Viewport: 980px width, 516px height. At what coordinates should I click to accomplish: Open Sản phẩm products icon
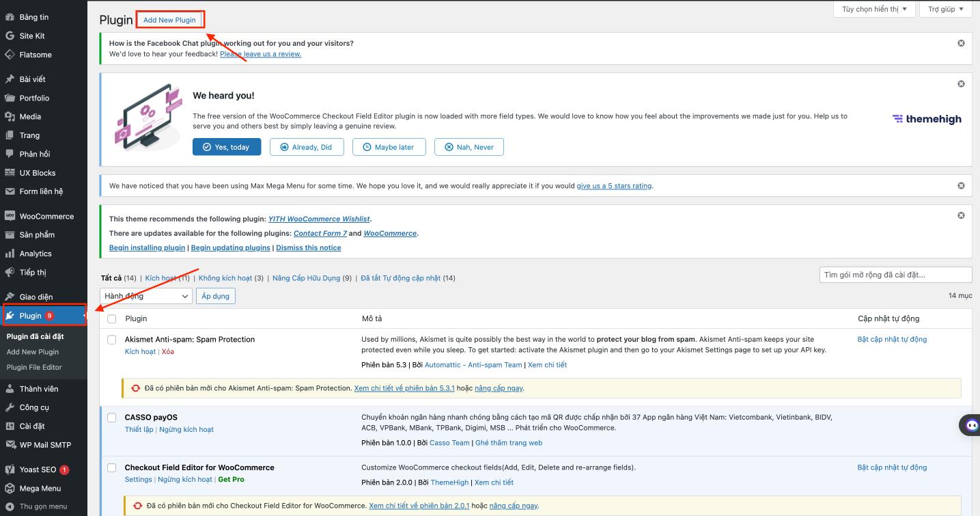click(x=10, y=234)
